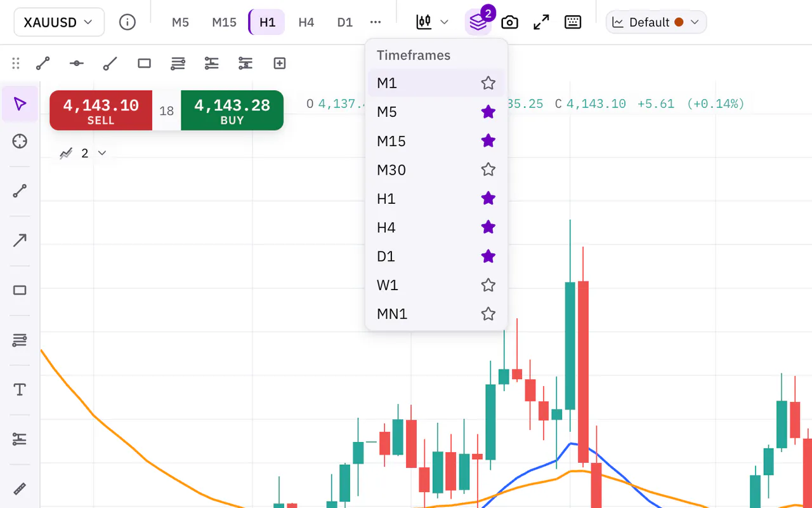Favorite the W1 timeframe with its star
Screen dimensions: 812x508
click(x=488, y=285)
